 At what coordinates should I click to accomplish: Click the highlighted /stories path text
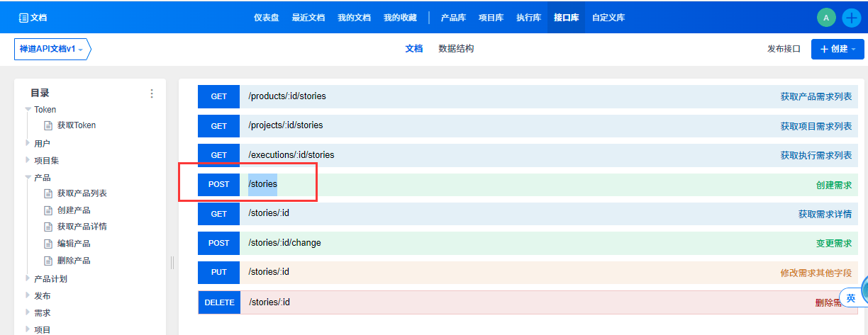(262, 184)
